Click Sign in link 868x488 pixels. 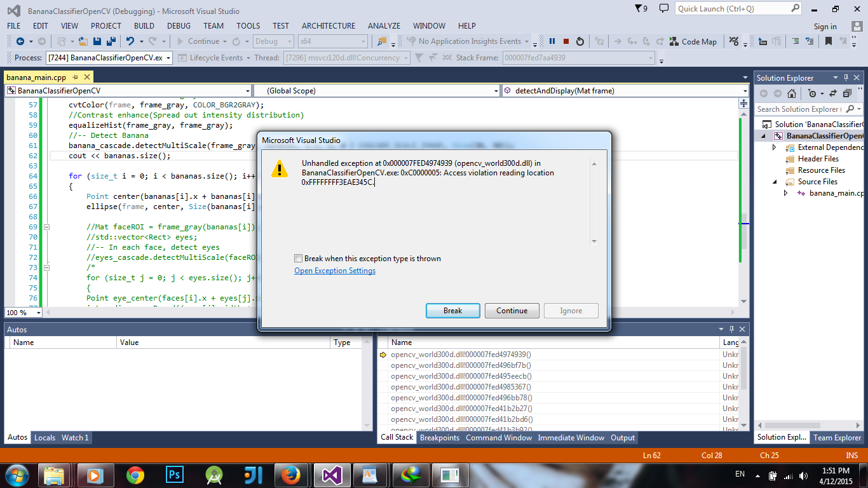tap(825, 27)
